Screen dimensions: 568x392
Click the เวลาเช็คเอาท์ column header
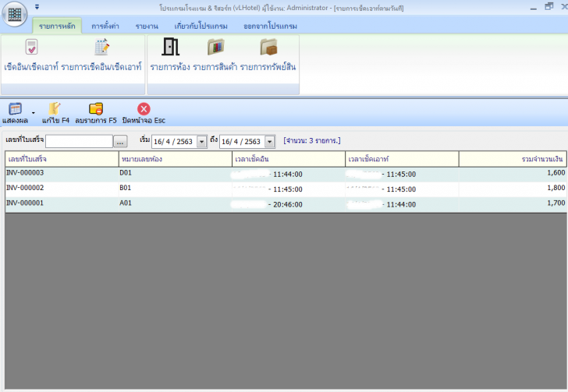pyautogui.click(x=402, y=159)
